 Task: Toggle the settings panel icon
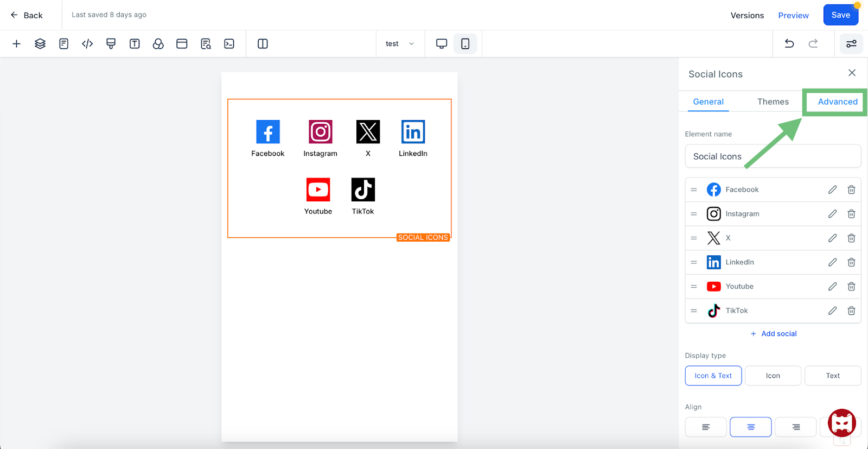pos(851,44)
